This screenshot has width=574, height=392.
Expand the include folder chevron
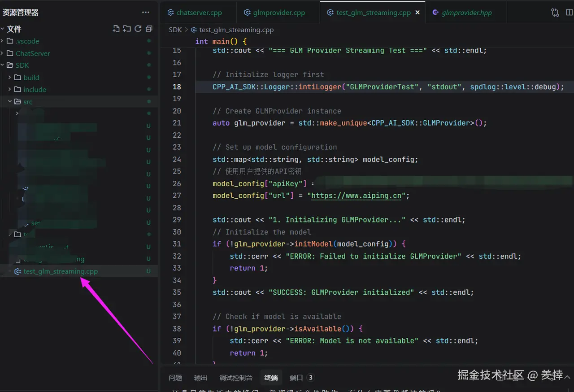pos(10,89)
